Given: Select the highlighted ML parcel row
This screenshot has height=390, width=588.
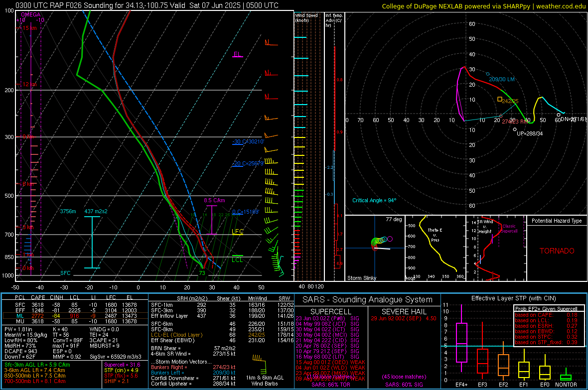Looking at the screenshot, I should pyautogui.click(x=75, y=316).
